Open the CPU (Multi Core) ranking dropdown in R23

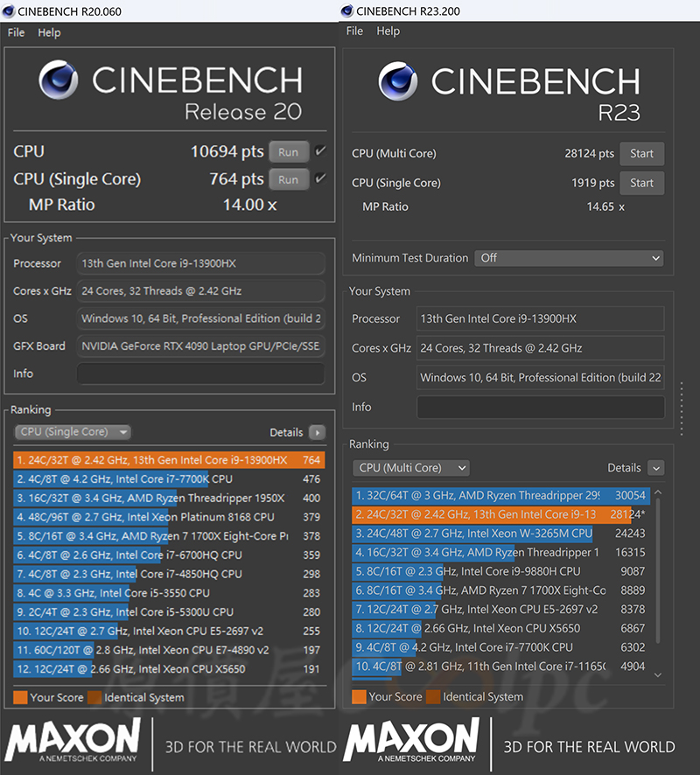pos(410,468)
